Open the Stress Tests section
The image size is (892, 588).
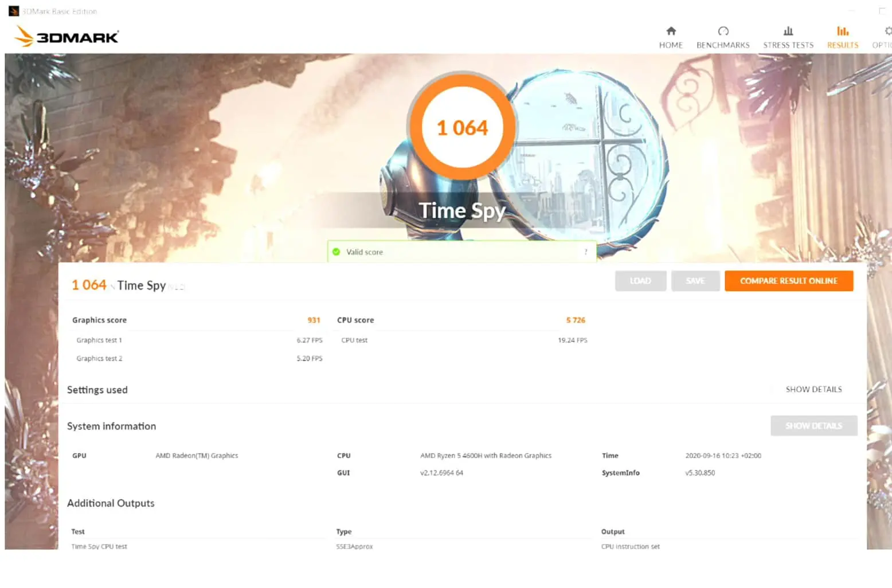pos(788,37)
